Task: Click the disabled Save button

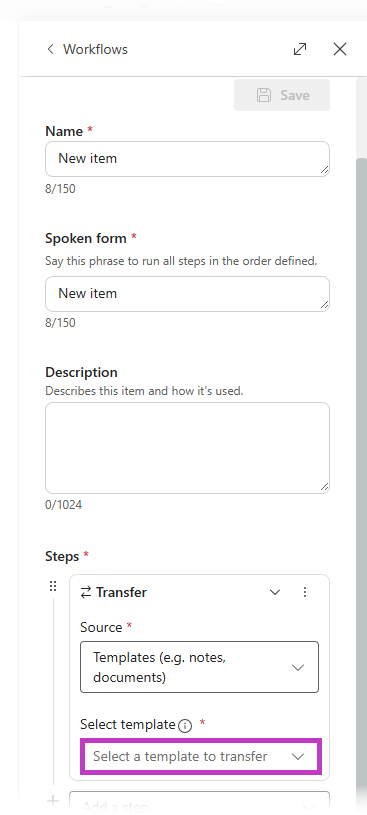Action: 282,95
